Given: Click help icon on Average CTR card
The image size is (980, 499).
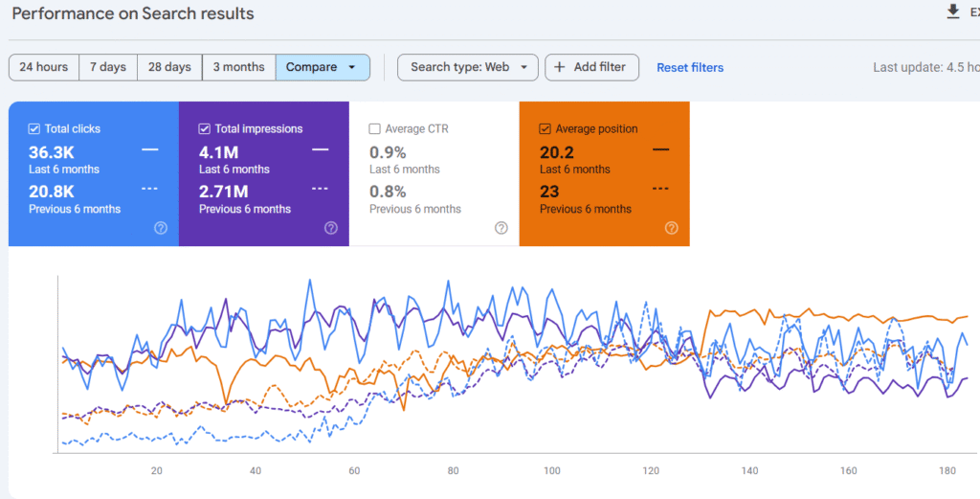Looking at the screenshot, I should tap(501, 228).
